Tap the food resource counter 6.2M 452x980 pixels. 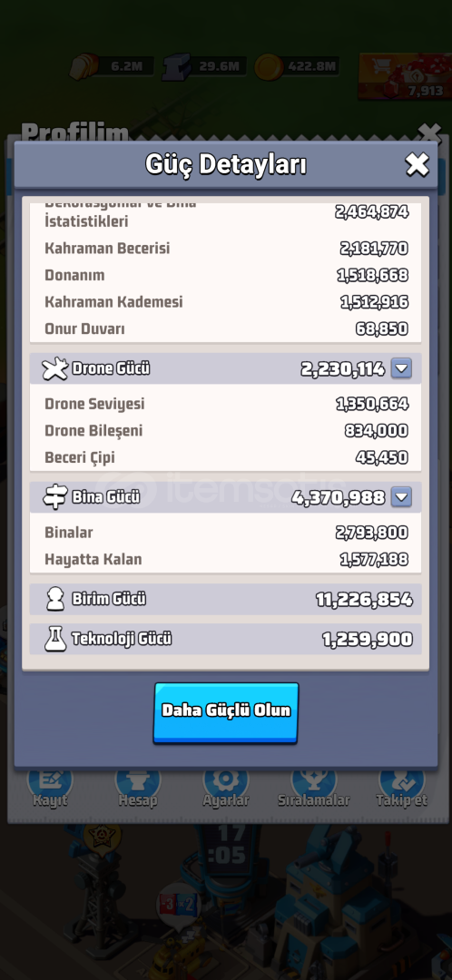click(x=112, y=66)
